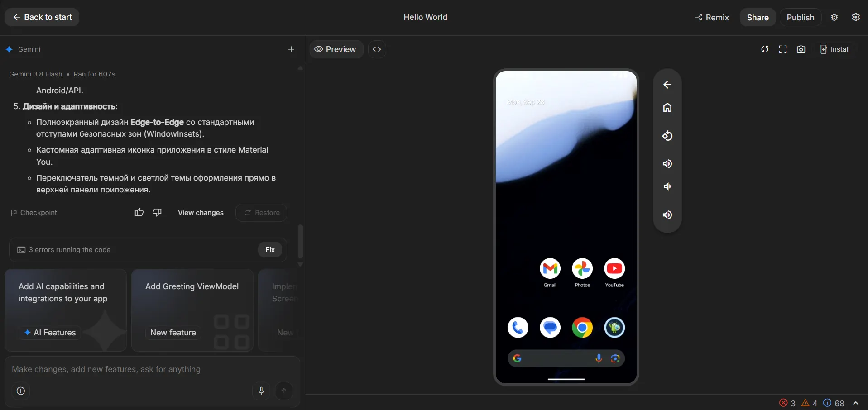Click the Remix button
Image resolution: width=868 pixels, height=410 pixels.
pos(712,17)
